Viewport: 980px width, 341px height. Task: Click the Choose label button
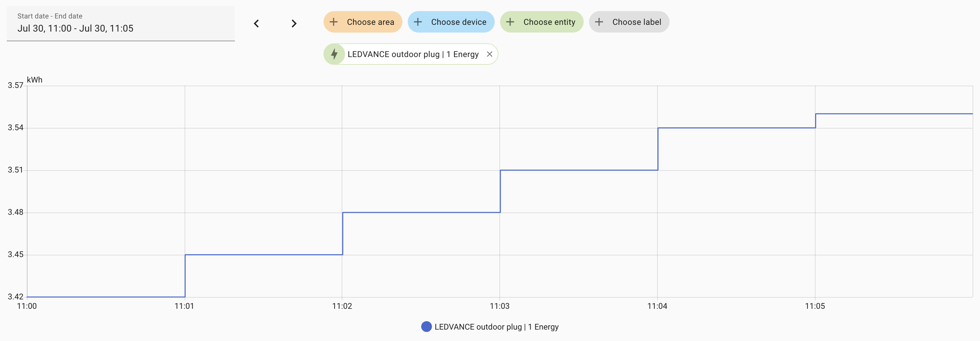click(629, 22)
